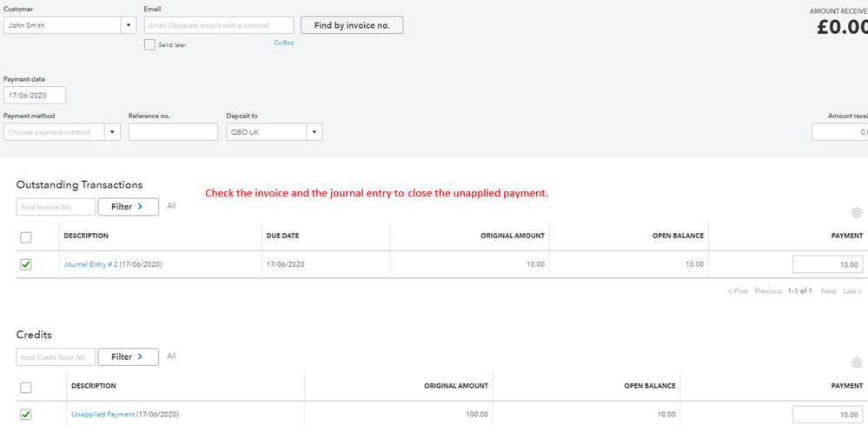Screen dimensions: 868x426
Task: Open Filter in Credits section
Action: (128, 356)
